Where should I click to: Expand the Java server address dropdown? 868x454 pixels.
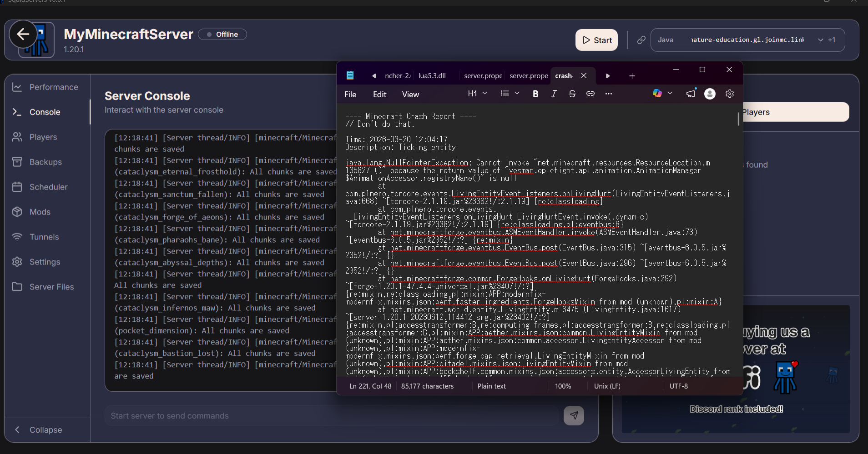(x=820, y=40)
